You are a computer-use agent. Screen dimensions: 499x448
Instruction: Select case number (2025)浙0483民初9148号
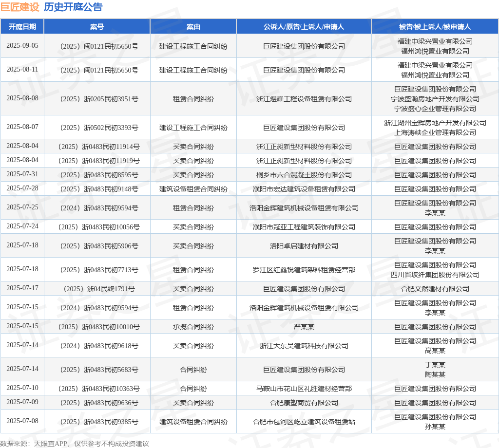click(x=98, y=189)
